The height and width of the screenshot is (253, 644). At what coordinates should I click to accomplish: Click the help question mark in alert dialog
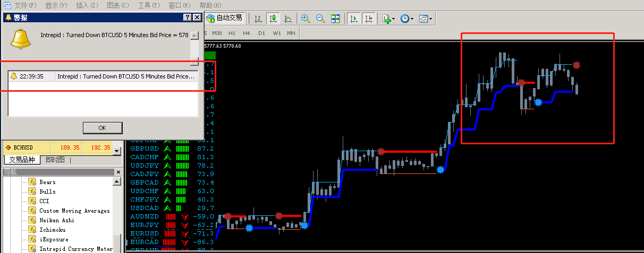(x=188, y=18)
